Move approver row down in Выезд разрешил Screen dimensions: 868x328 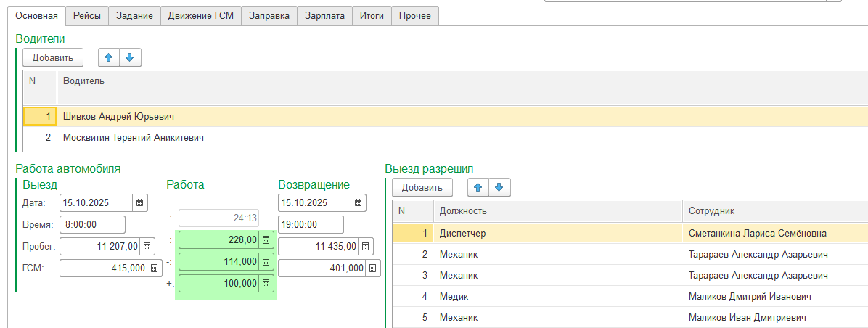coord(499,187)
